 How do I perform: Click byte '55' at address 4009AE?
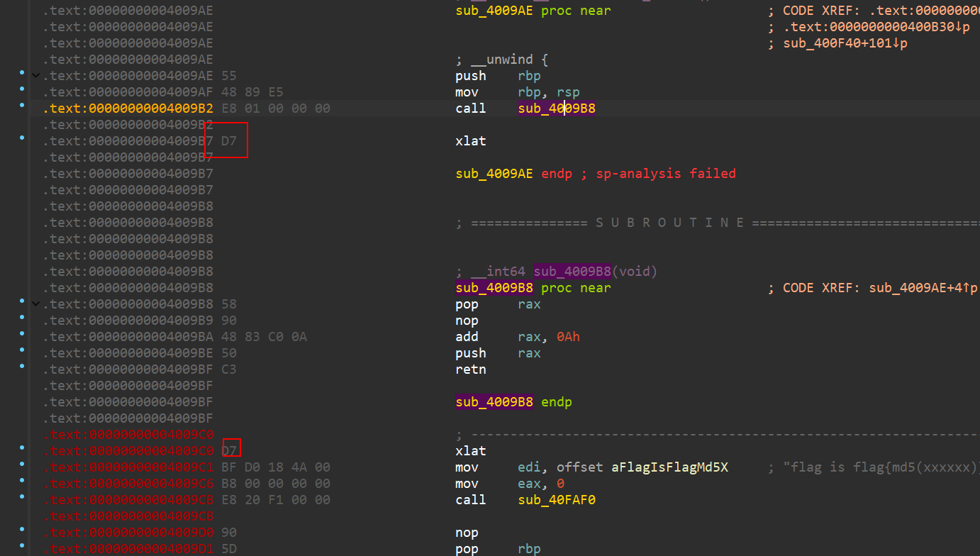pyautogui.click(x=229, y=76)
